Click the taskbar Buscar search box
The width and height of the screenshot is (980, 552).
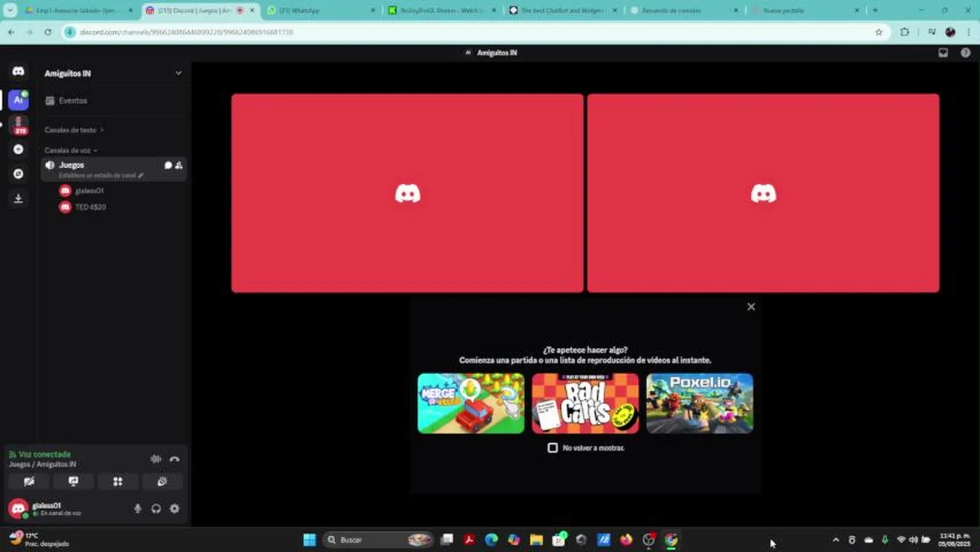tap(378, 540)
